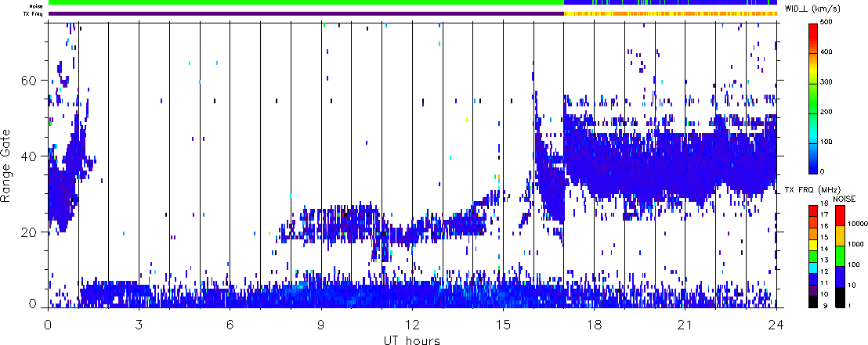The height and width of the screenshot is (345, 868).
Task: Click the 13 label on the TX FRQ scale
Action: tap(825, 261)
